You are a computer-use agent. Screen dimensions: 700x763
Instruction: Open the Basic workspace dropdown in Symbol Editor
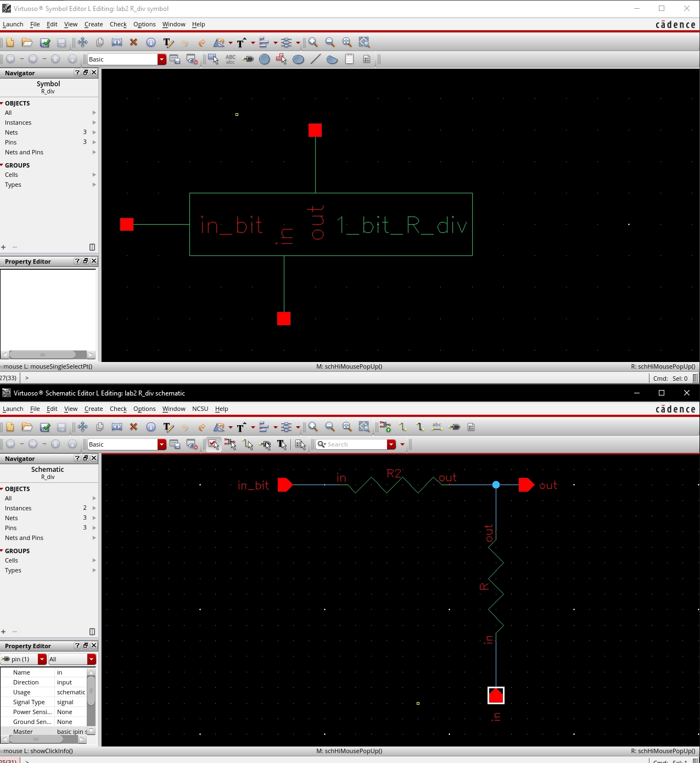tap(161, 59)
